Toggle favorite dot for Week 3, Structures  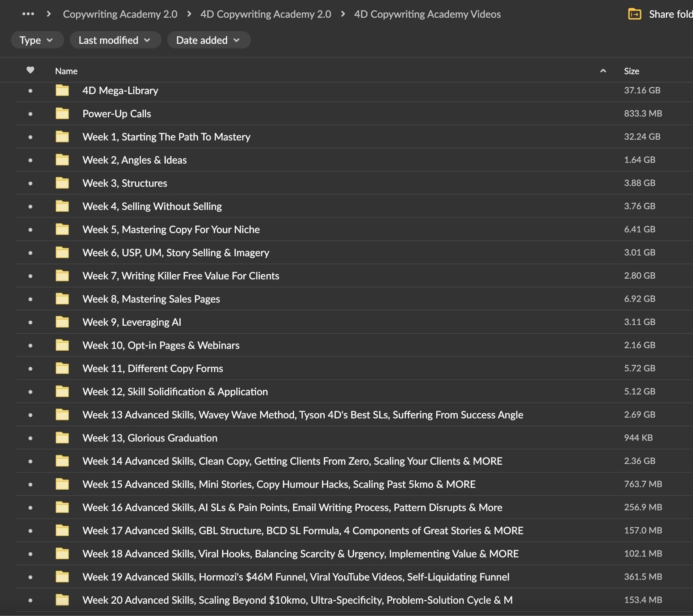[30, 183]
